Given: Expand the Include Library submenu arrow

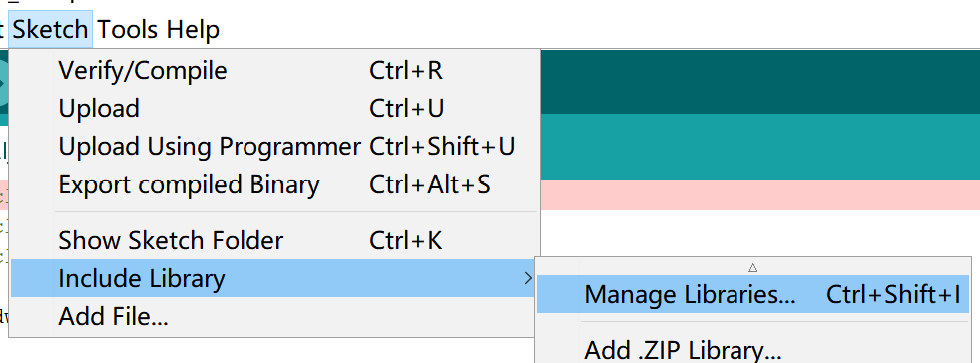Looking at the screenshot, I should (529, 278).
